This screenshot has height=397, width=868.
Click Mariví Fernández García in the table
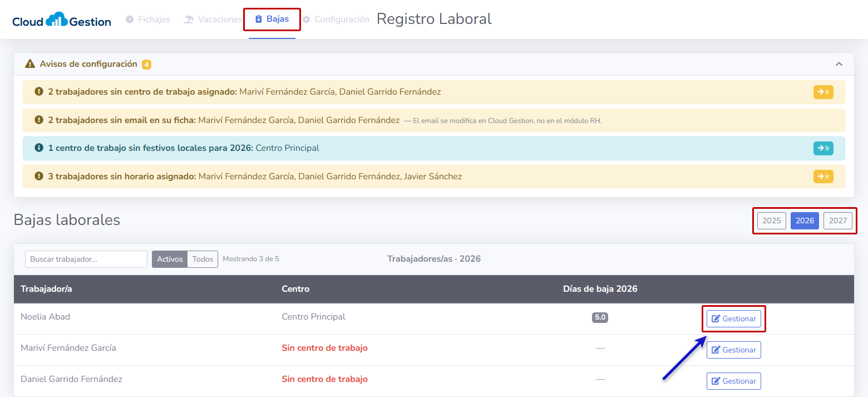68,348
